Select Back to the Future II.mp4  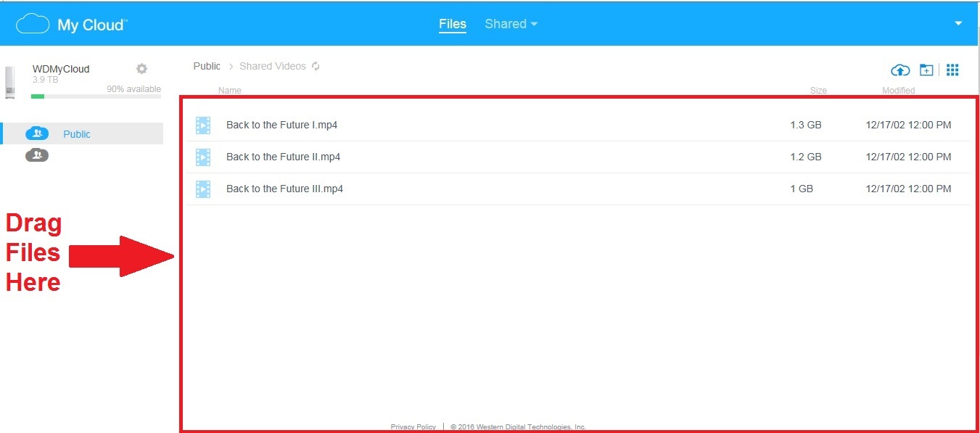(283, 157)
